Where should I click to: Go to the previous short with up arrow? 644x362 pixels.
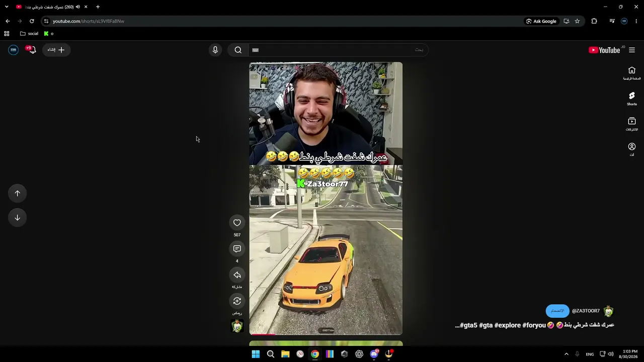click(x=17, y=194)
